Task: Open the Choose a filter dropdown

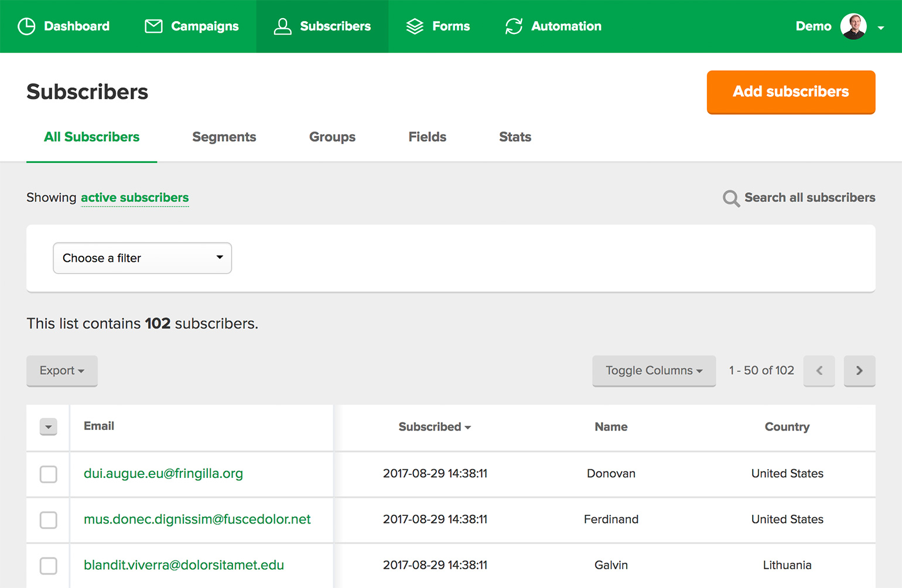Action: point(142,258)
